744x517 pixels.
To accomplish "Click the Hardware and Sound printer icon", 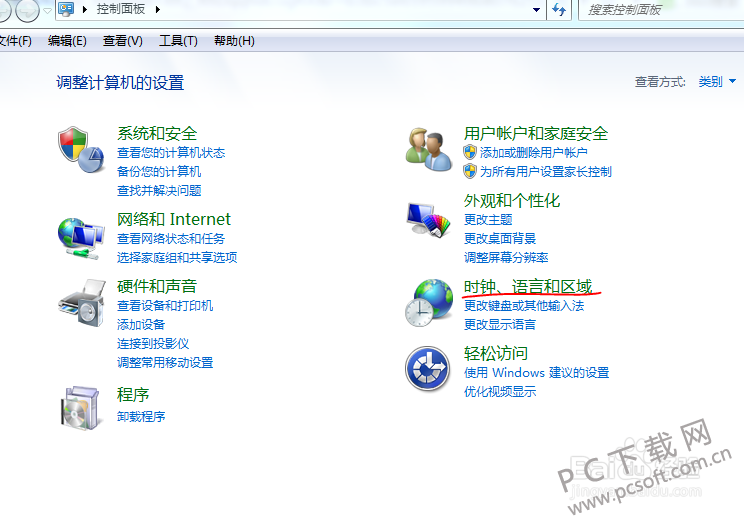I will pyautogui.click(x=81, y=302).
